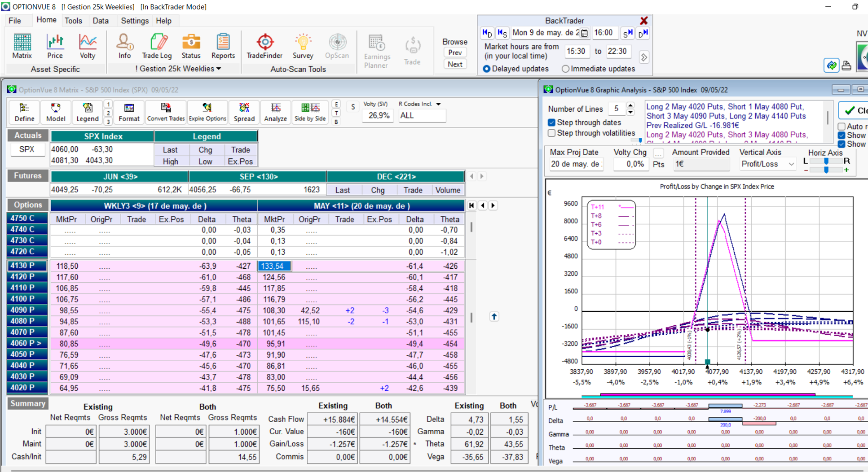Open the Vertical Axis Profit/Loss dropdown
The image size is (868, 472).
(x=791, y=164)
